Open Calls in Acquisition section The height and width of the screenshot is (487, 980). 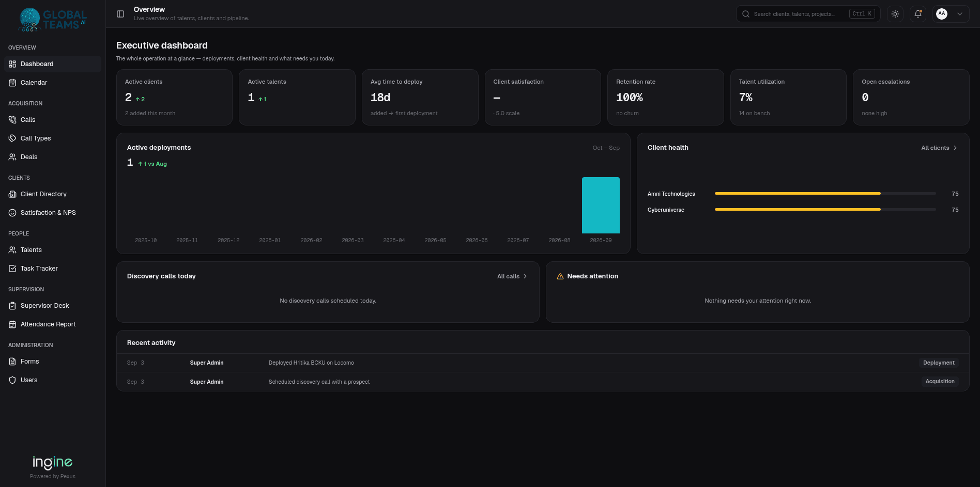(x=53, y=120)
